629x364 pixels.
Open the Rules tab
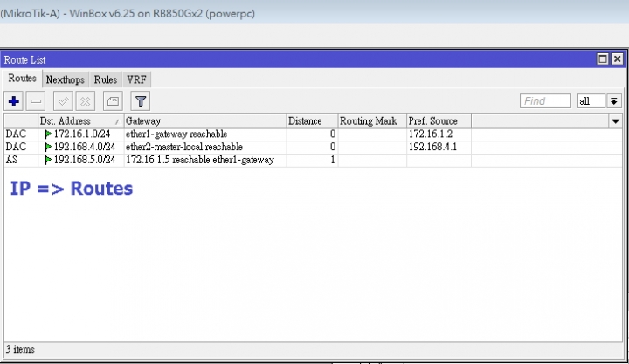pyautogui.click(x=106, y=79)
